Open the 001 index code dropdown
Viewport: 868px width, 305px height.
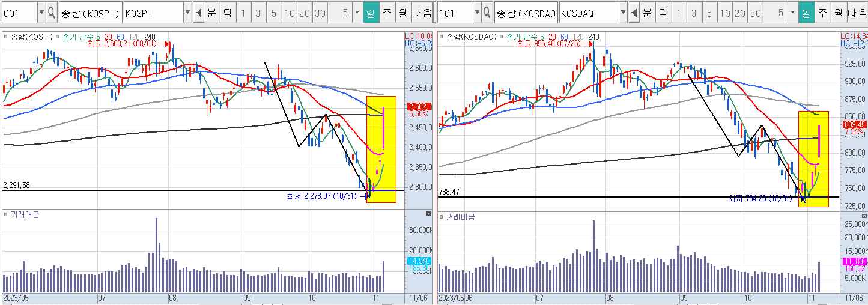pos(41,13)
